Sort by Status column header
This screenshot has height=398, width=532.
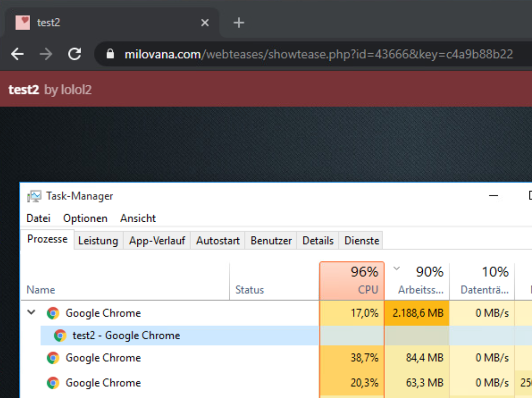point(275,281)
